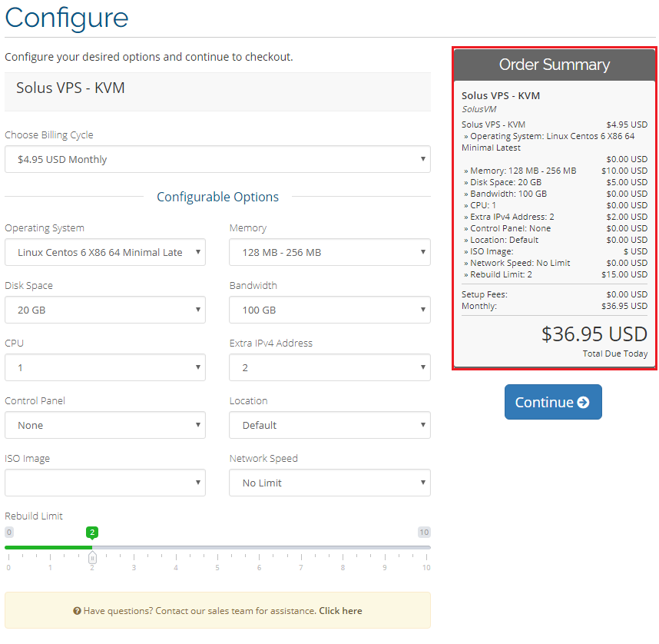Open the Bandwidth dropdown
Screen dimensions: 659x644
click(330, 310)
